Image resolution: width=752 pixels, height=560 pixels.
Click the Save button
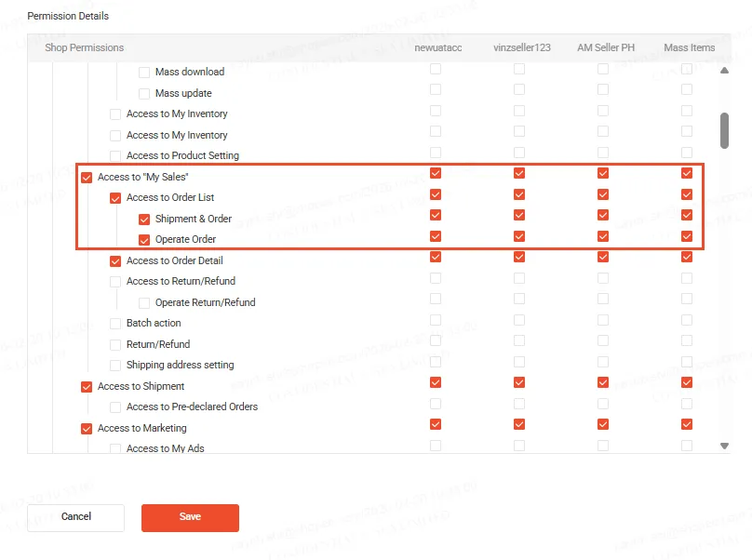tap(190, 517)
